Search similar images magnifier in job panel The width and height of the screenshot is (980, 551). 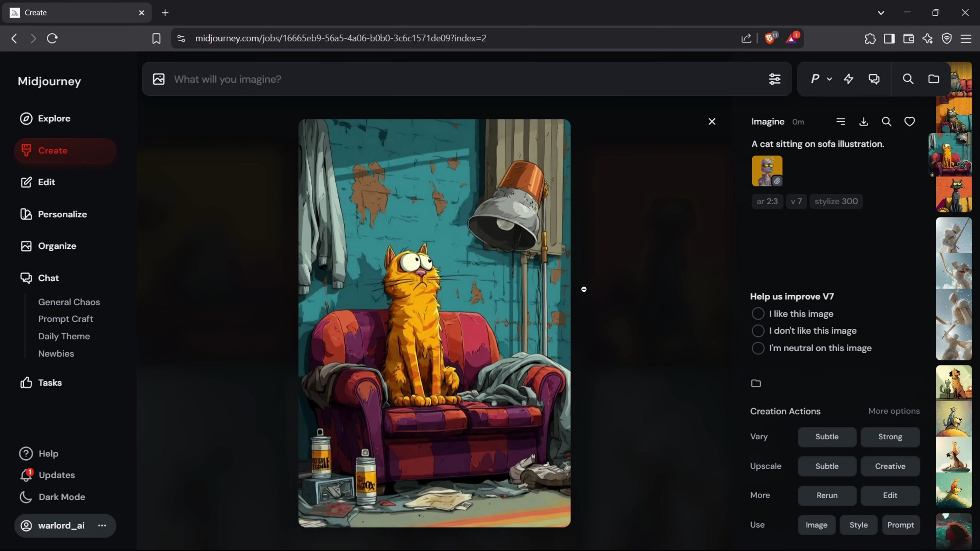887,122
